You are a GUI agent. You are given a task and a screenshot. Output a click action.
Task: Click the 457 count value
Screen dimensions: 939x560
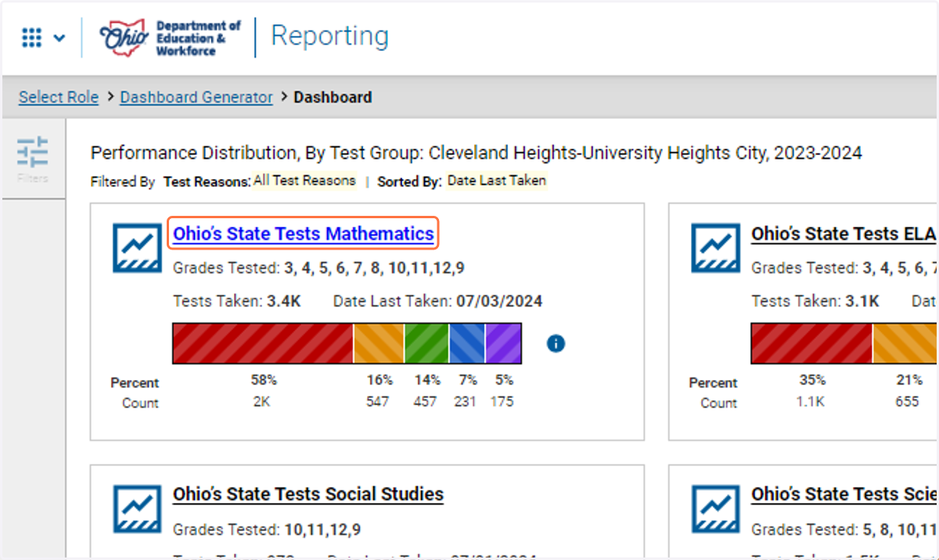[426, 402]
